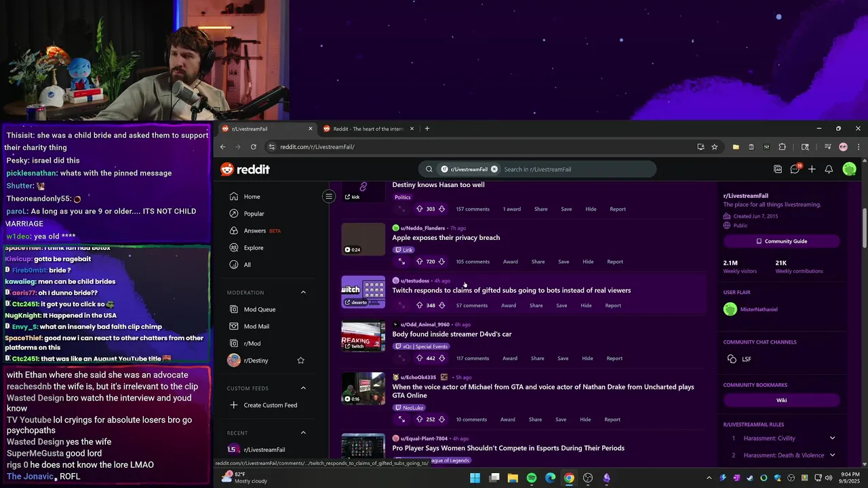
Task: Open Answers BETA in sidebar
Action: click(255, 231)
